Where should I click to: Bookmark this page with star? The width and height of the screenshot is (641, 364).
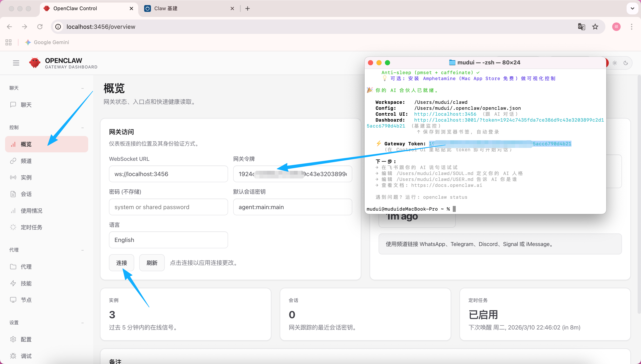(x=595, y=27)
